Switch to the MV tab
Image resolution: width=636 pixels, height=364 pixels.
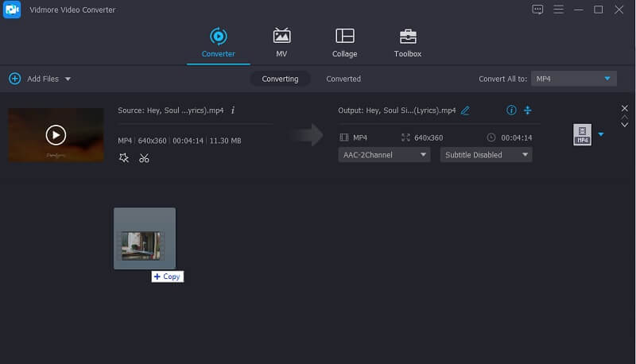(281, 43)
